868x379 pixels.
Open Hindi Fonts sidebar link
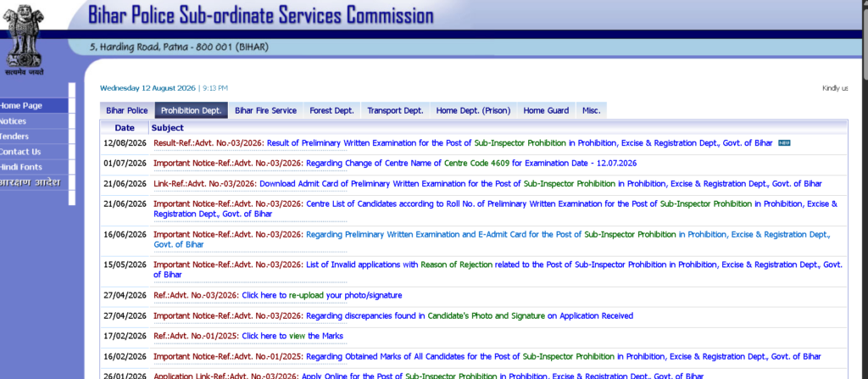click(x=34, y=167)
